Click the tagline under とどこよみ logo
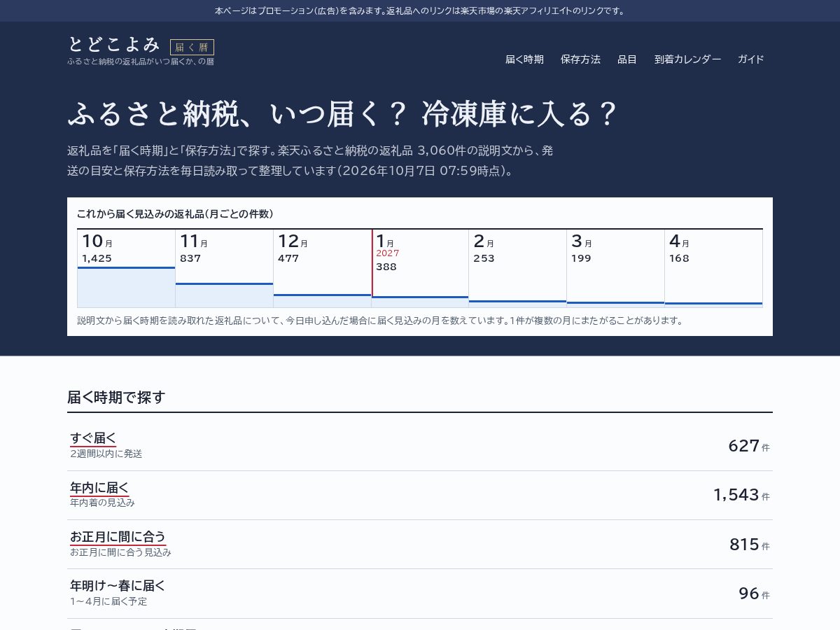Screen dimensions: 840x630 click(x=141, y=62)
